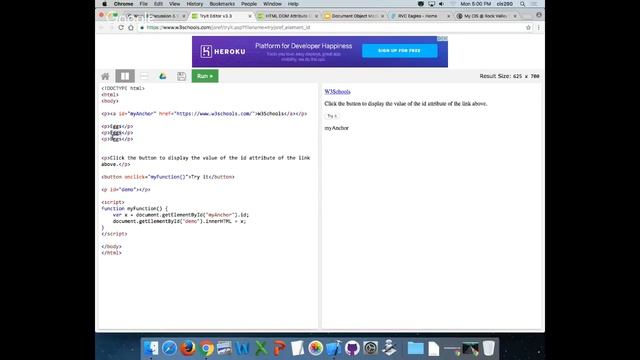The image size is (640, 360).
Task: Click the Google Drive save icon
Action: coord(163,76)
